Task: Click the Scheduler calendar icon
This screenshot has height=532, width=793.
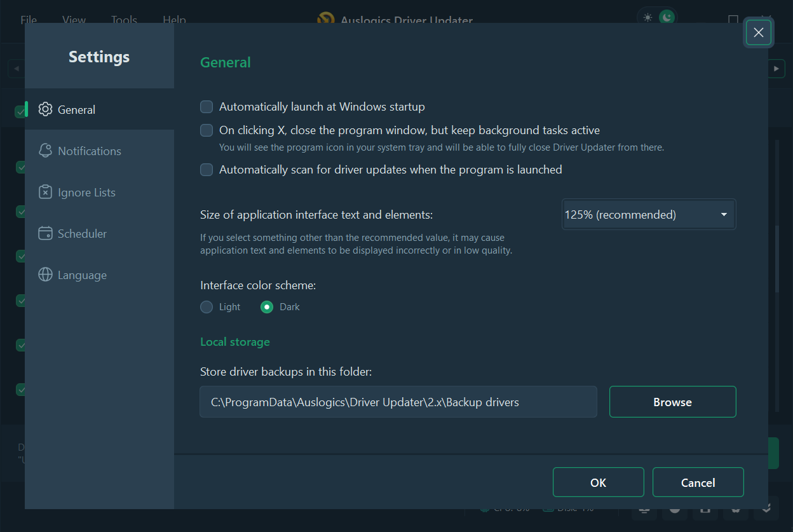Action: tap(45, 233)
